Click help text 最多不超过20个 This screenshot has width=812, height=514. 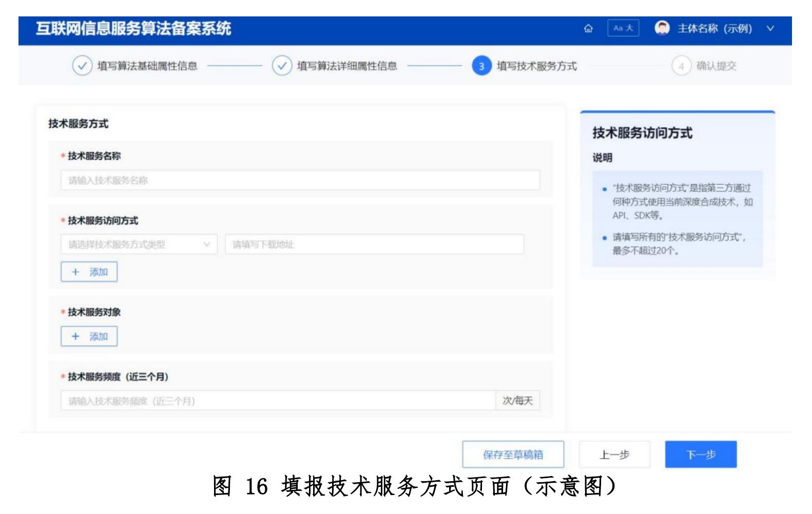pos(679,244)
